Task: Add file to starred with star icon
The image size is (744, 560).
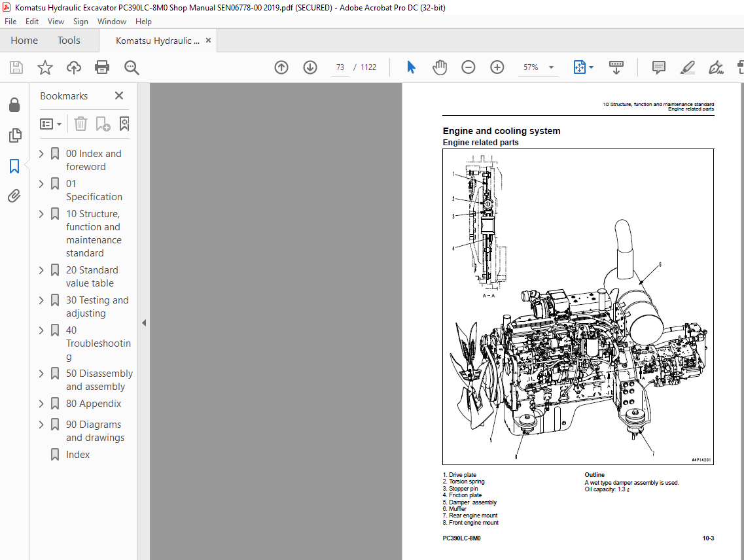Action: coord(45,67)
